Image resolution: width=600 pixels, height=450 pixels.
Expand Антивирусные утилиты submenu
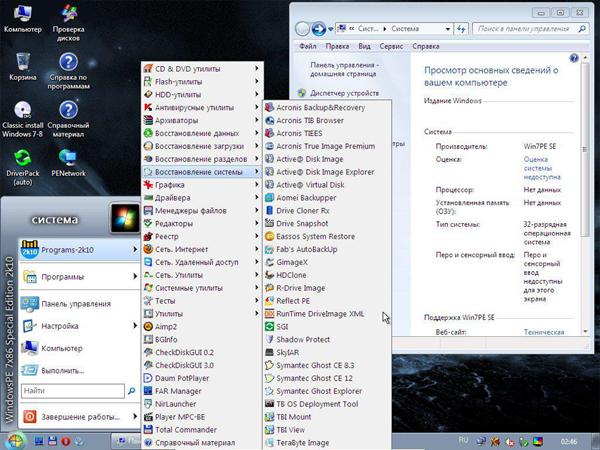coord(202,108)
